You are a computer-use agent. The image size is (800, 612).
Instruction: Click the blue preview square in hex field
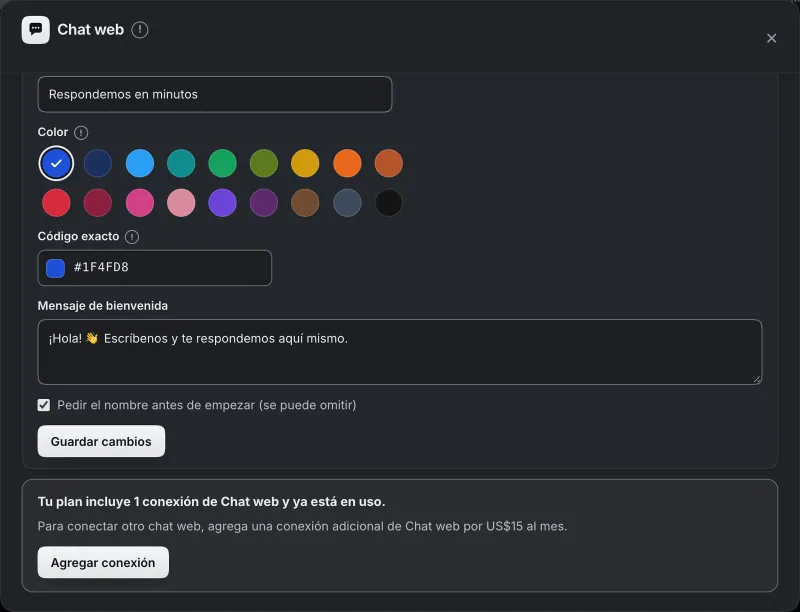coord(56,268)
